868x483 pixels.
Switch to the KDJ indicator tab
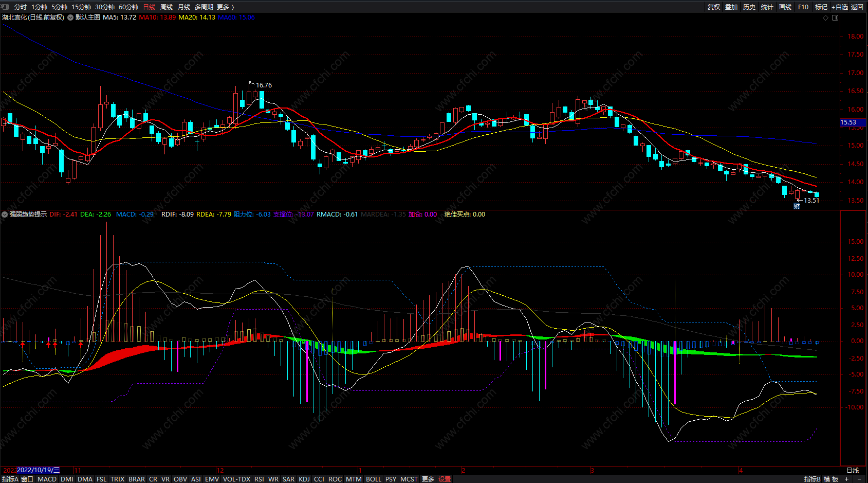click(304, 479)
